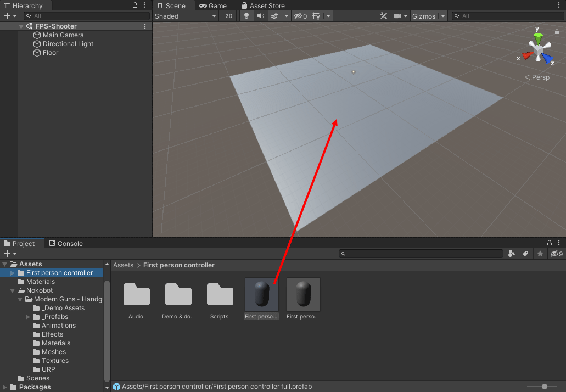566x392 pixels.
Task: Expand the _Prefabs folder in the tree
Action: click(x=28, y=317)
